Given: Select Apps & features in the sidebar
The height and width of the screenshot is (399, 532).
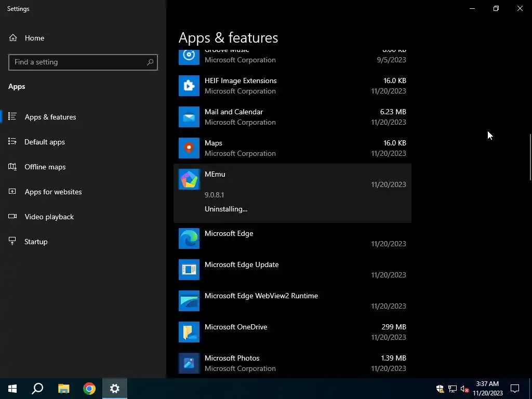Looking at the screenshot, I should pos(83,117).
